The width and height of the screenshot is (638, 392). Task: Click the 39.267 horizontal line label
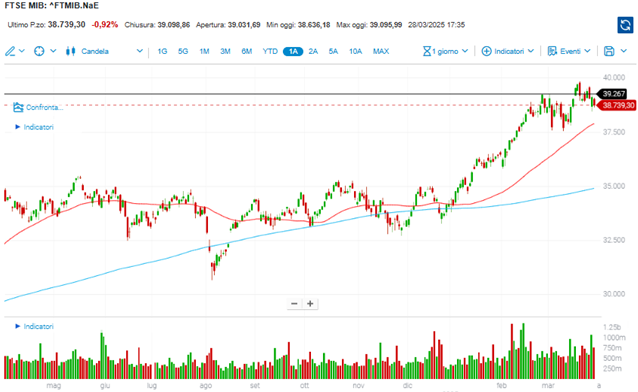(x=612, y=94)
